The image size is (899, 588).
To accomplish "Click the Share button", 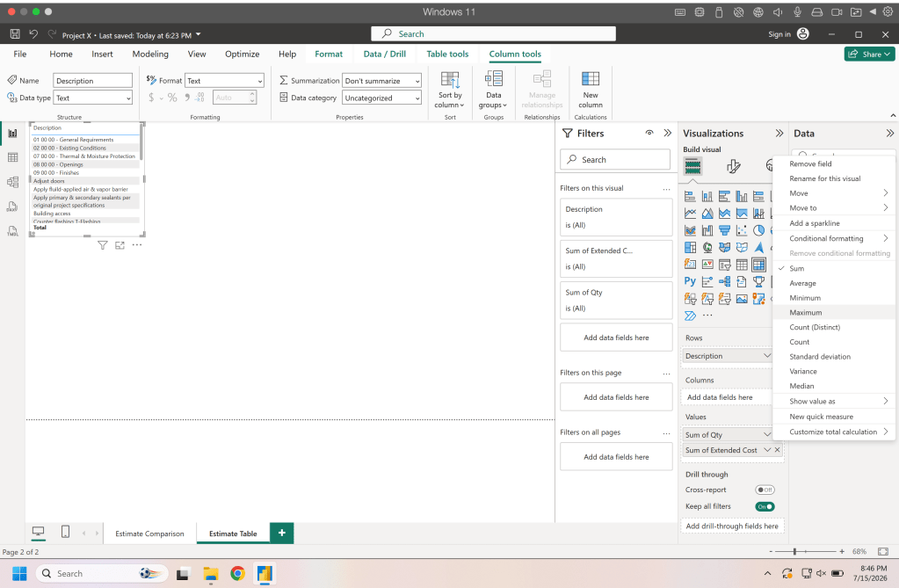I will click(x=869, y=54).
